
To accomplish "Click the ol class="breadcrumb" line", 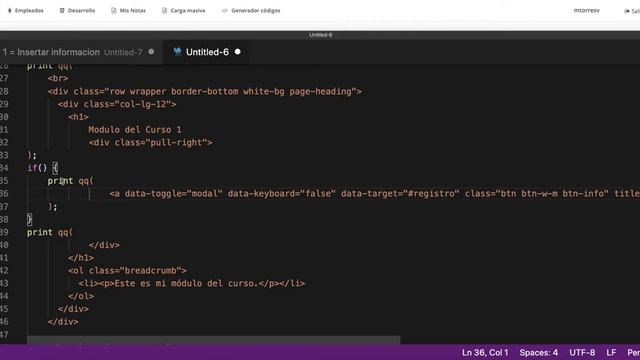I will point(127,271).
